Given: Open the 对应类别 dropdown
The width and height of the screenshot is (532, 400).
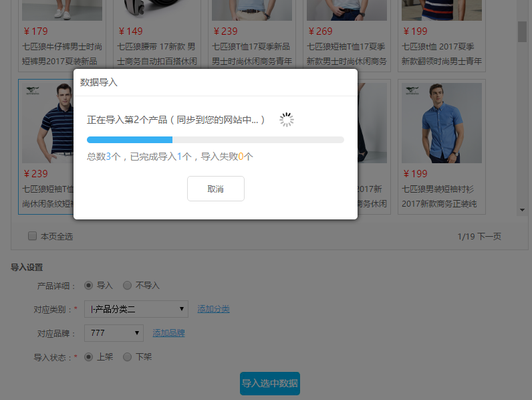Looking at the screenshot, I should click(136, 309).
